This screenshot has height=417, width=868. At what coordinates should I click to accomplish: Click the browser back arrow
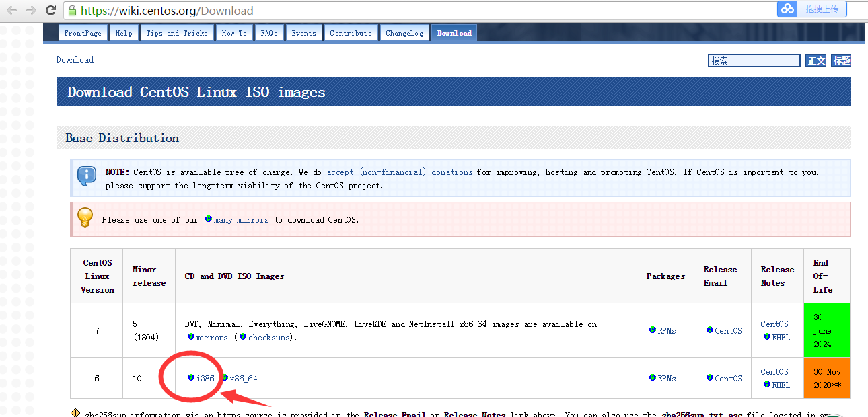click(12, 10)
